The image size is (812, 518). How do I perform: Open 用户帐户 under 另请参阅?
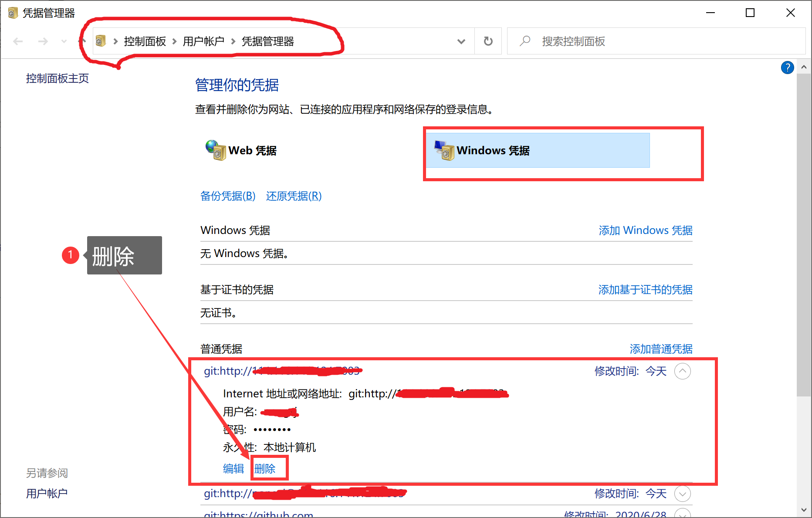[47, 494]
